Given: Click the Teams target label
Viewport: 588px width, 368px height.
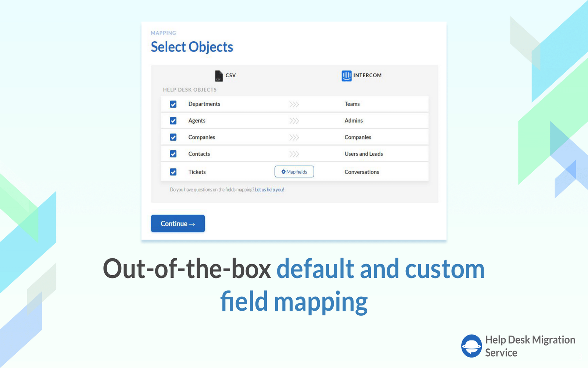Looking at the screenshot, I should pos(352,104).
